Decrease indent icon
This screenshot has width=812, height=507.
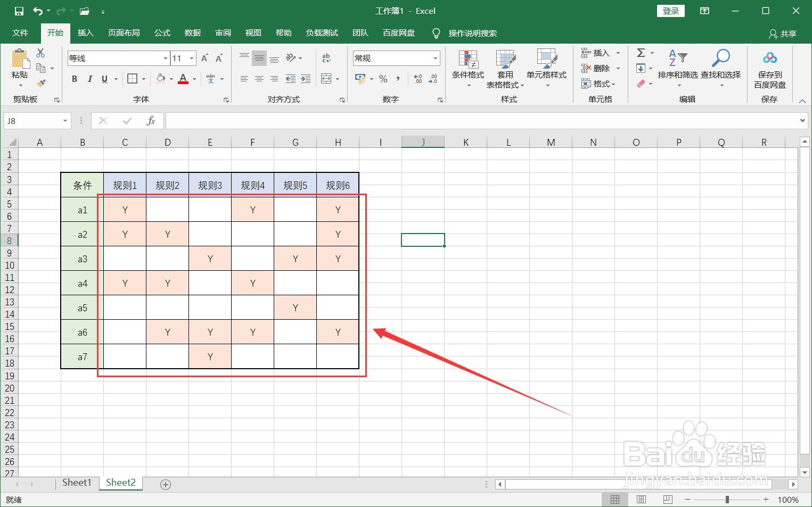[x=291, y=79]
